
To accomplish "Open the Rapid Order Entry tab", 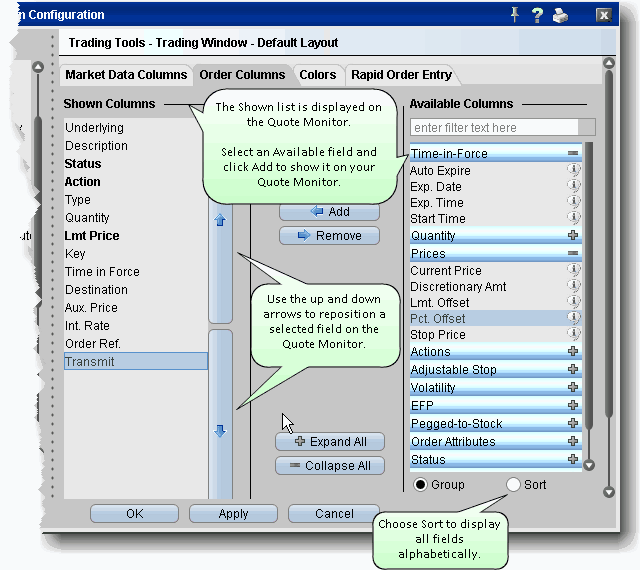I will 401,75.
